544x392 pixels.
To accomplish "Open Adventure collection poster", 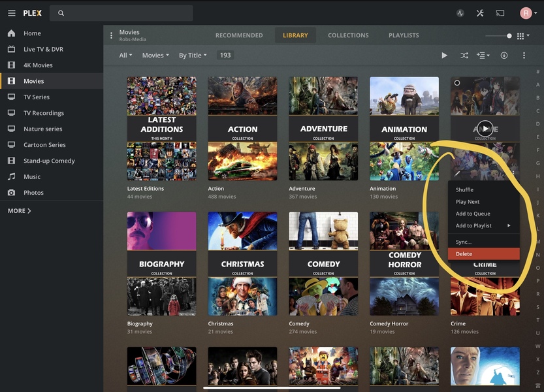I will point(323,129).
